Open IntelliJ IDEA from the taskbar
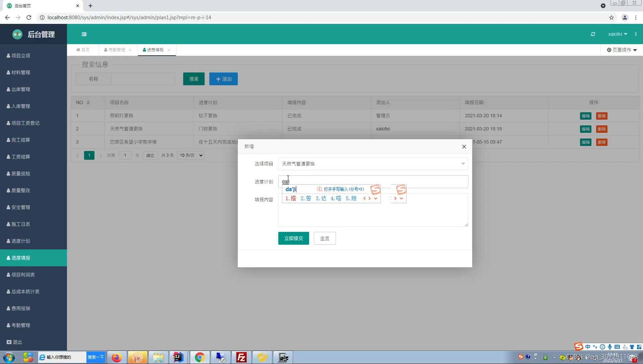This screenshot has height=364, width=643. [x=178, y=357]
